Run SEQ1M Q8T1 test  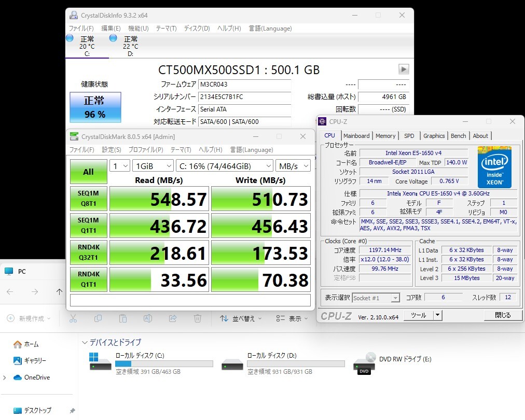tap(88, 199)
